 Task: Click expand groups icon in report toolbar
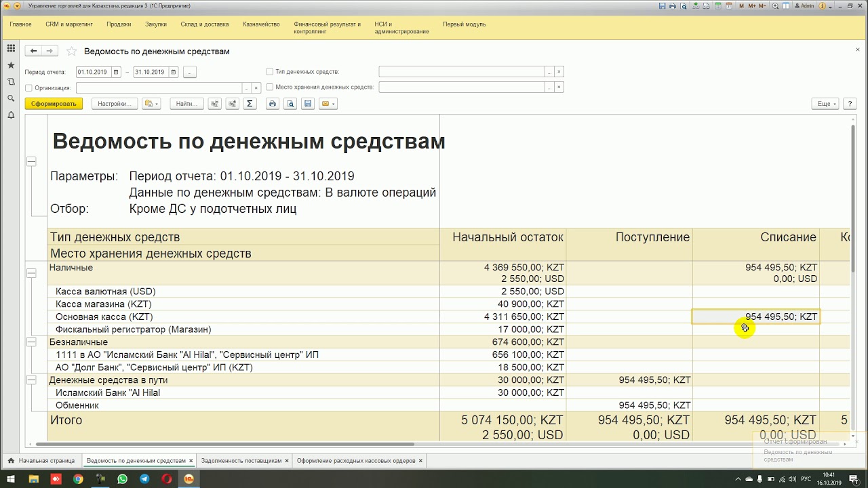[x=233, y=104]
